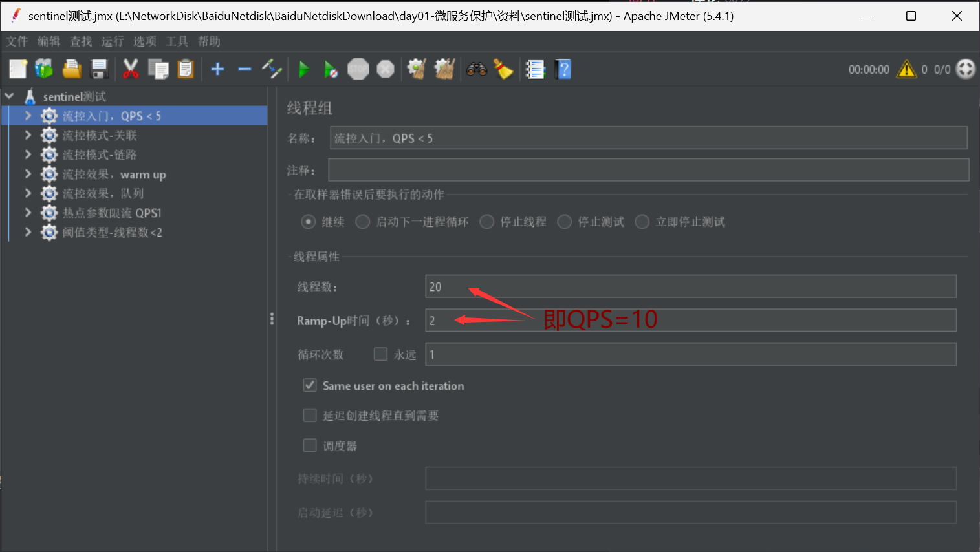Select 热点参数限流 QPS1 thread group
This screenshot has width=980, height=552.
[112, 213]
